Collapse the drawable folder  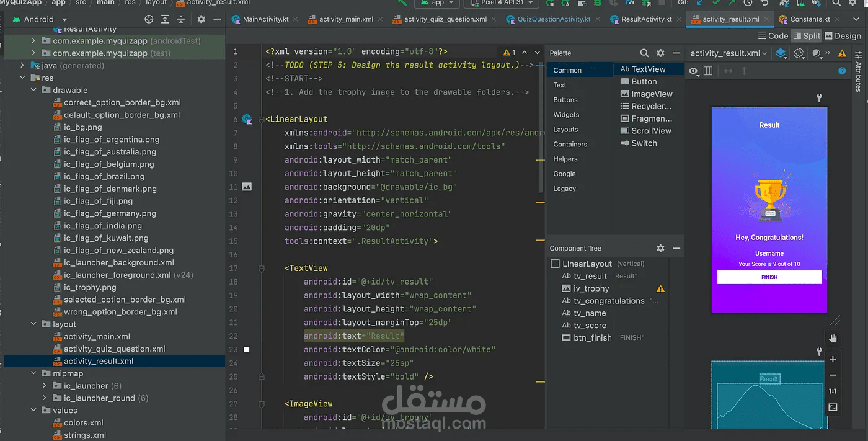pos(34,90)
